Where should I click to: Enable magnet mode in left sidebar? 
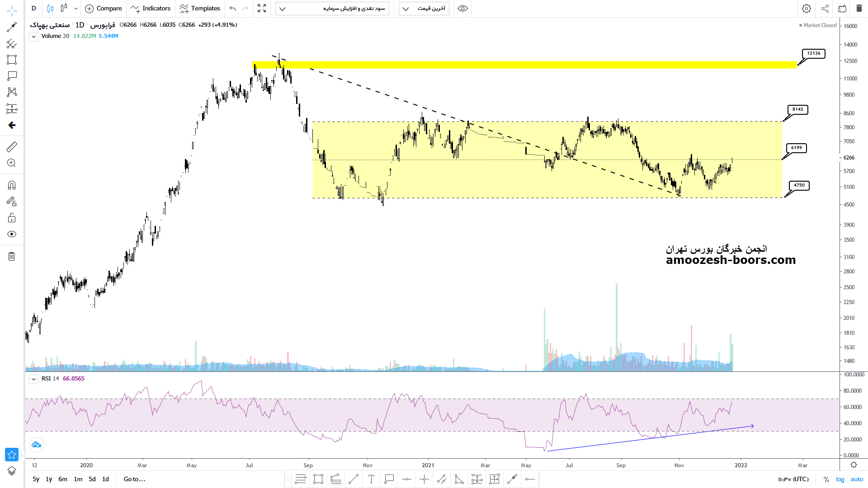tap(12, 185)
